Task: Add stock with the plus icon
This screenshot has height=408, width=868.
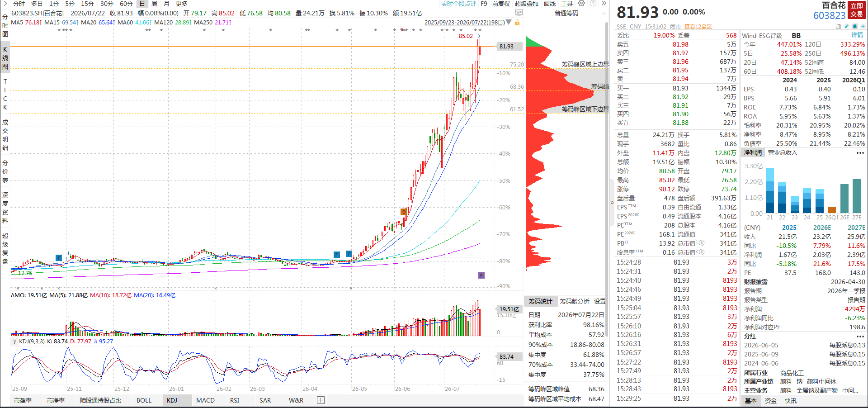Action: tap(863, 26)
